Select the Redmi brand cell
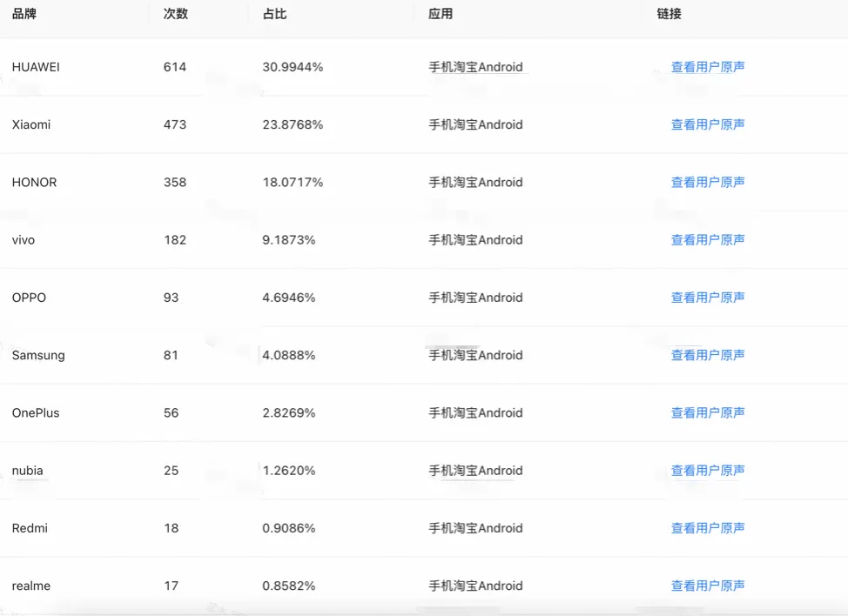Image resolution: width=848 pixels, height=616 pixels. click(x=30, y=528)
